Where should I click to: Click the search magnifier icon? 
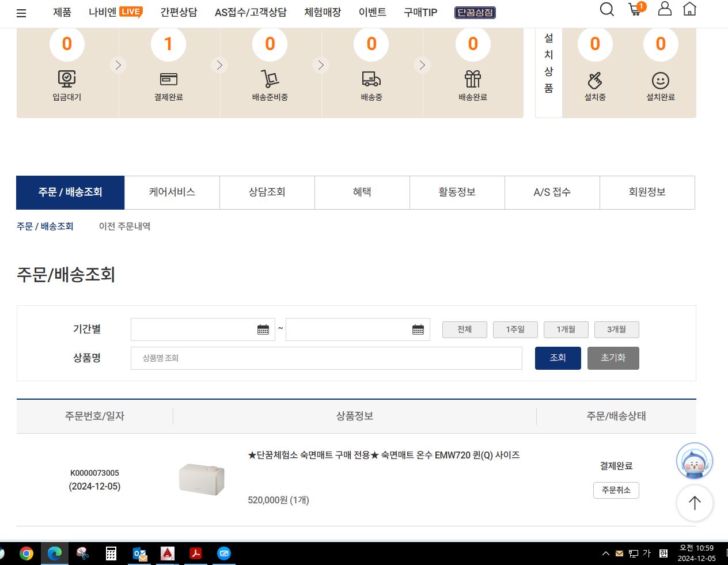(606, 9)
